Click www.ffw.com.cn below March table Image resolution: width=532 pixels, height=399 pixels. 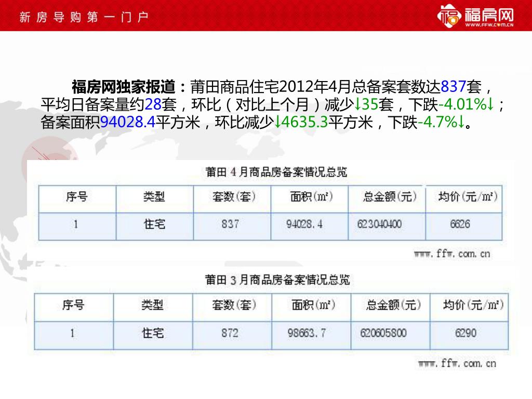tap(457, 364)
